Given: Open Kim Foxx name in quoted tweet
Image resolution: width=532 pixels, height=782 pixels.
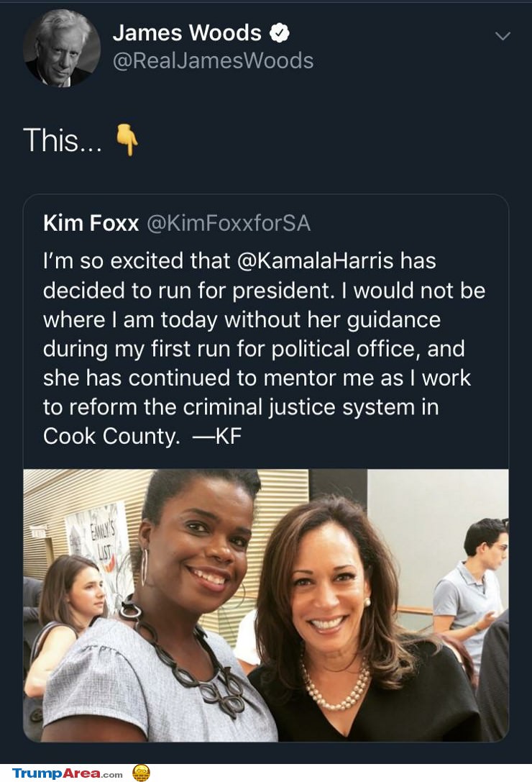Looking at the screenshot, I should [x=91, y=223].
